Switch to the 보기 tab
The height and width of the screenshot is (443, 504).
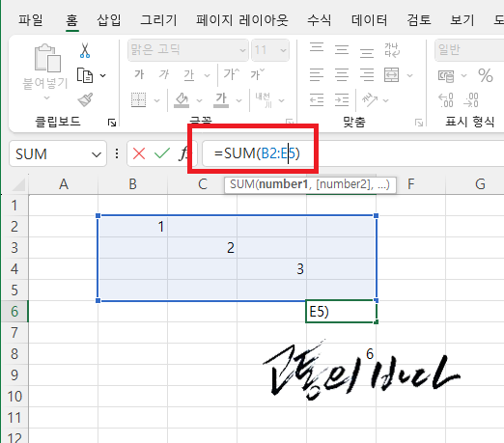462,20
